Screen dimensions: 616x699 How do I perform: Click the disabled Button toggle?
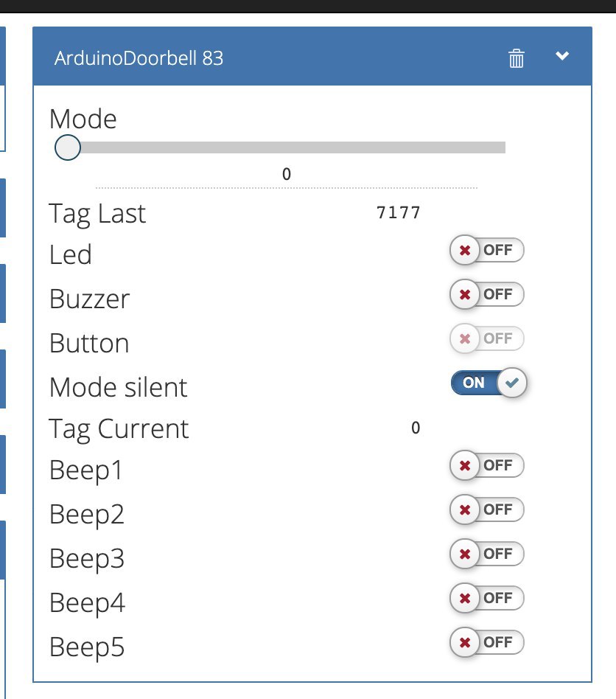[487, 338]
